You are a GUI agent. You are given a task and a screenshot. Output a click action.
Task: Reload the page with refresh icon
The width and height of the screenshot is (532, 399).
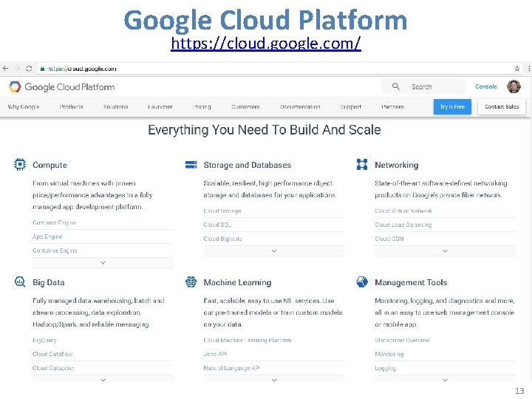29,69
